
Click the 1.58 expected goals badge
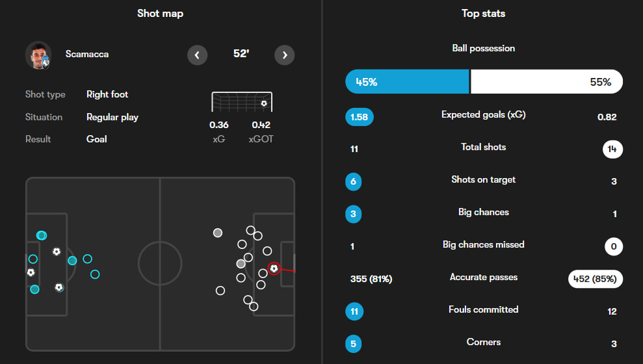pos(360,117)
